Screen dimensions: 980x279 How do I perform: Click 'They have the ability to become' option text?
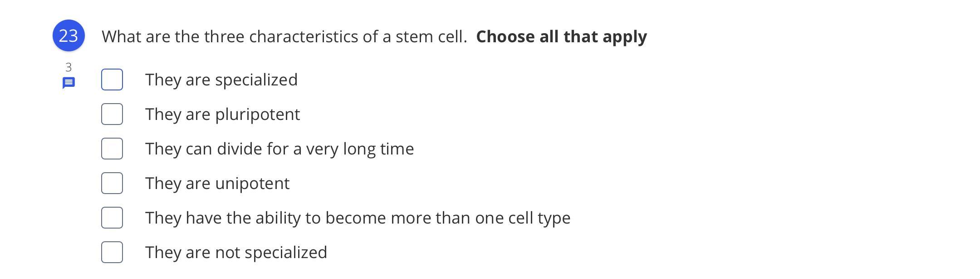(358, 218)
